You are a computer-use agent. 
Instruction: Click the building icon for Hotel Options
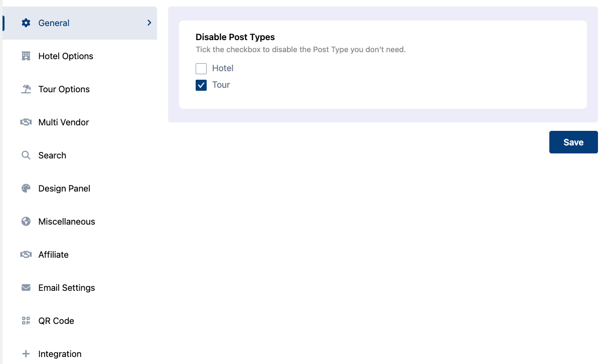coord(26,56)
